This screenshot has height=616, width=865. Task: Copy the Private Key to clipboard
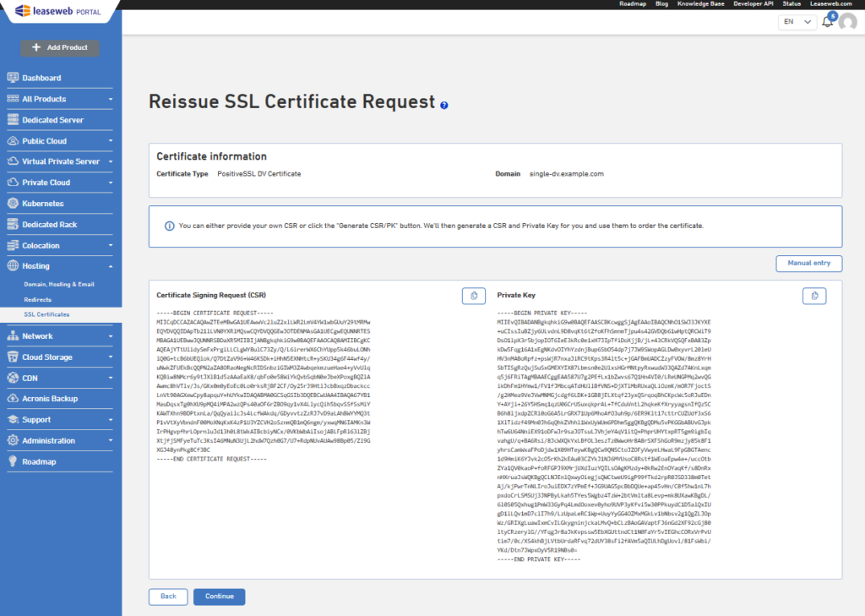pos(814,296)
